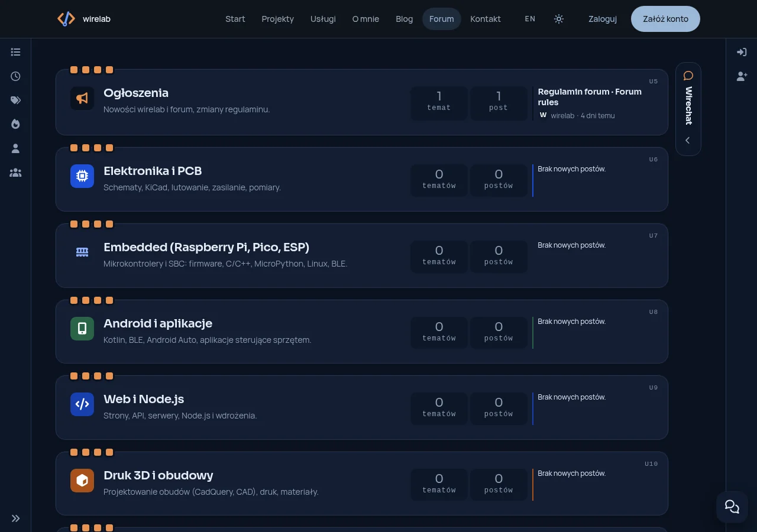The width and height of the screenshot is (757, 532).
Task: Click the Web i Node.js code icon
Action: [82, 404]
